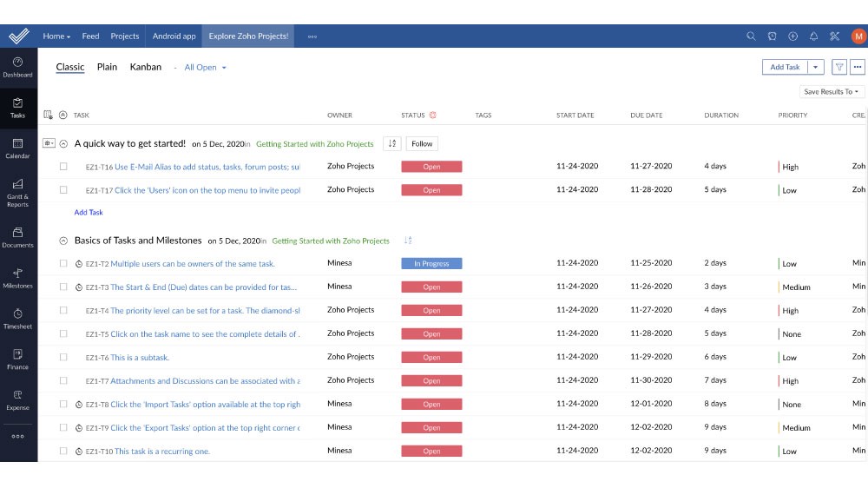Click the Add Task button

tap(785, 67)
